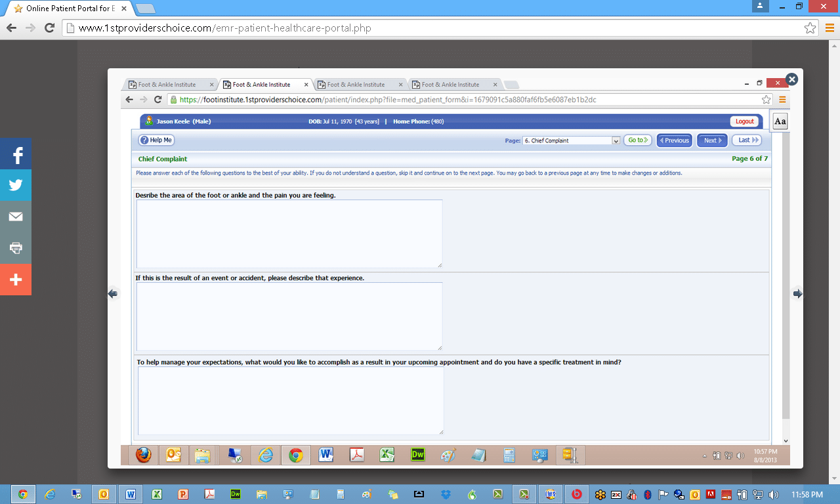
Task: Click the Help Me button
Action: [156, 140]
